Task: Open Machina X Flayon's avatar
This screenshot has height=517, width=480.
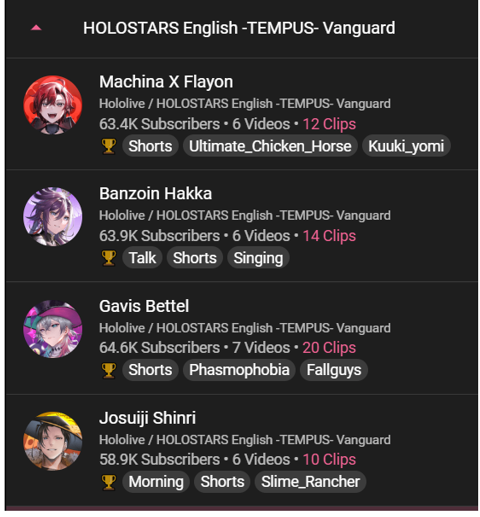Action: click(x=53, y=105)
